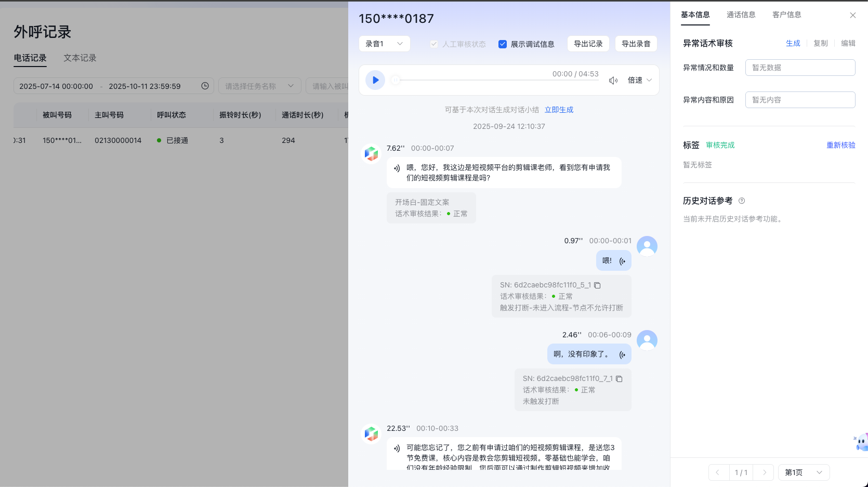Open the 录音1 recording dropdown
This screenshot has height=487, width=868.
(384, 44)
